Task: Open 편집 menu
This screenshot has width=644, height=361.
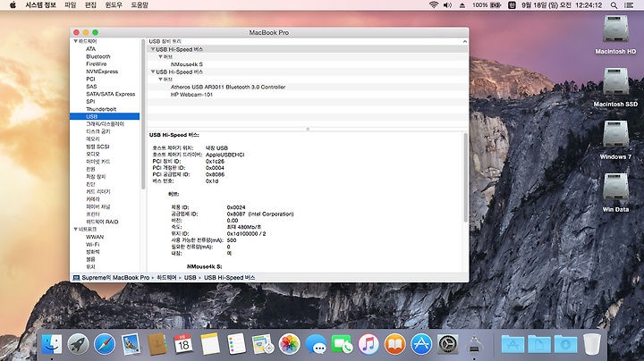Action: tap(90, 5)
